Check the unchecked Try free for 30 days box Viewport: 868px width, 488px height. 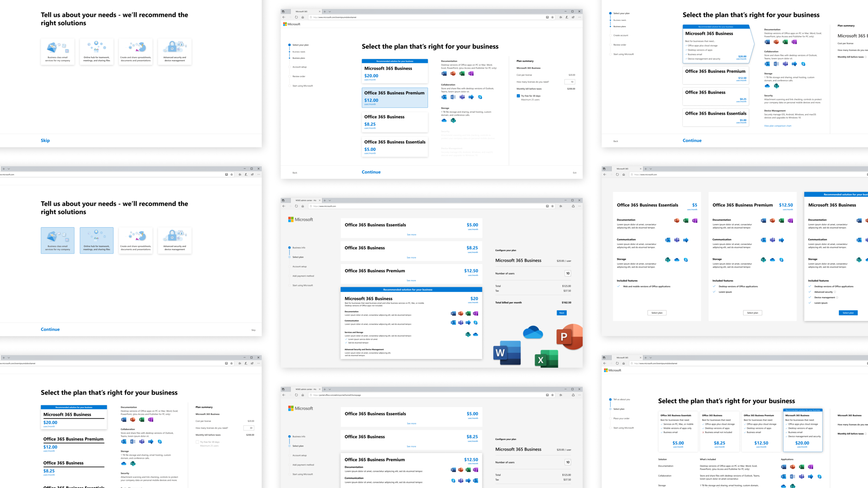tap(197, 442)
